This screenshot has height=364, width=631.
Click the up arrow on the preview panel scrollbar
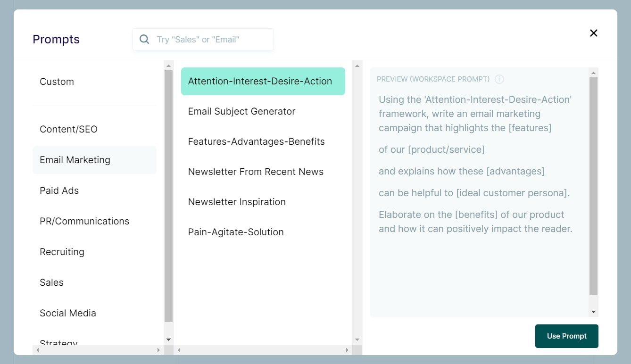[x=594, y=72]
